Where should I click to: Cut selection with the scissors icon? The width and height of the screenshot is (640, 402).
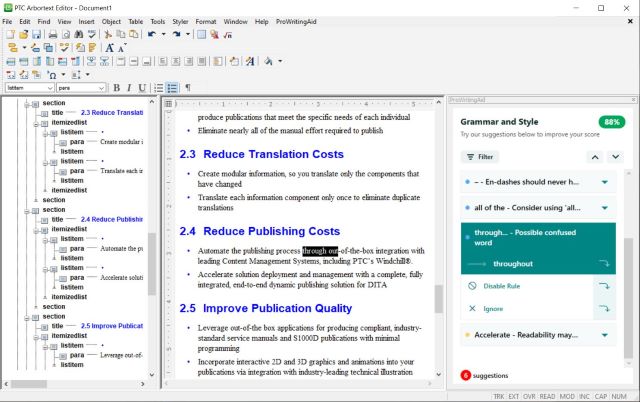coord(108,35)
